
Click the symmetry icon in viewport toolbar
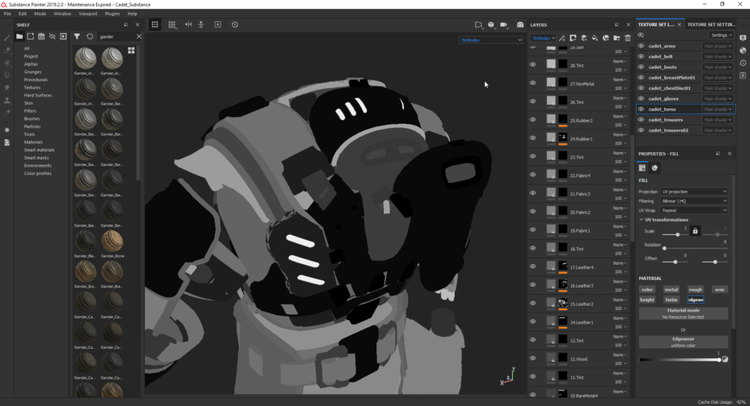click(x=188, y=24)
